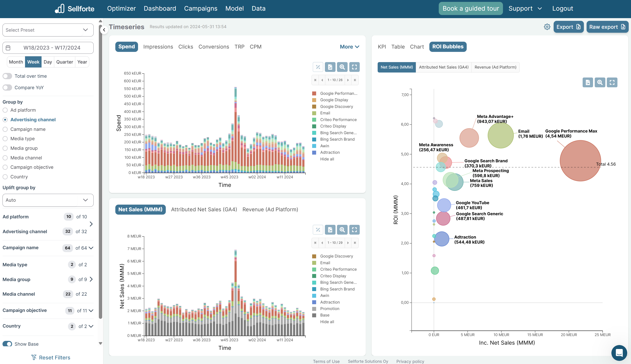
Task: Click sidebar scrollbar down arrow
Action: [x=100, y=343]
